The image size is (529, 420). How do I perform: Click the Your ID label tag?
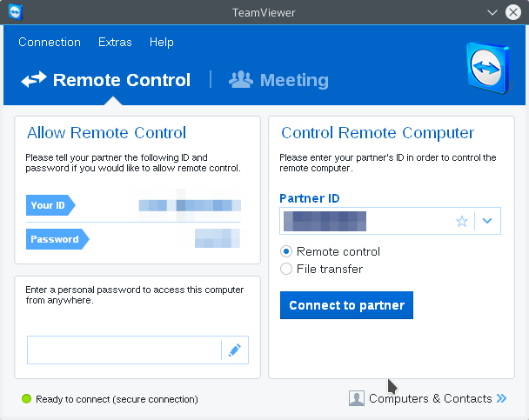[x=50, y=205]
